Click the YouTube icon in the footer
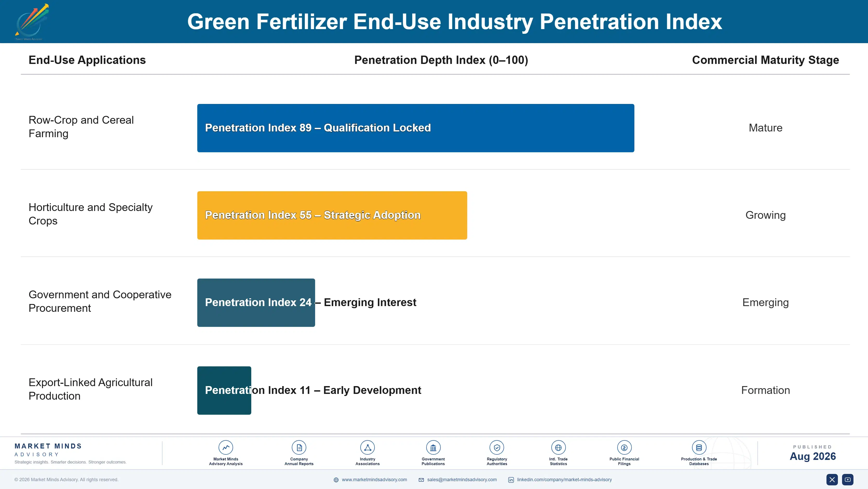Viewport: 868px width, 489px height. (x=848, y=480)
